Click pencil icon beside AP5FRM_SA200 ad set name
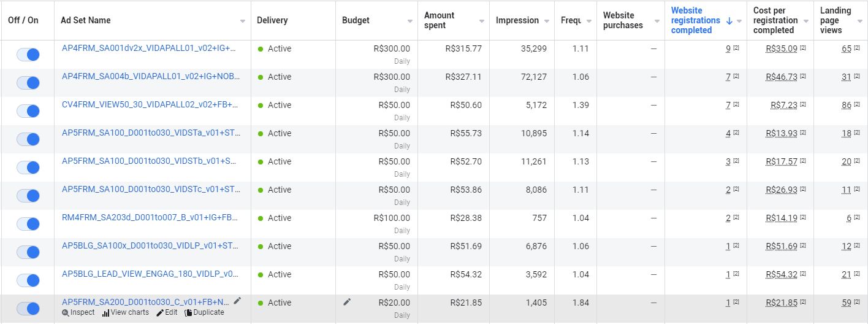Viewport: 868px width, 324px height. pos(238,301)
